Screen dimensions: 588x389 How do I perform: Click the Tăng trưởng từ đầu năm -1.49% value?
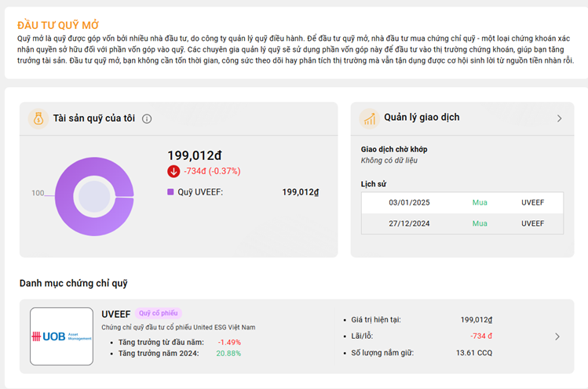coord(229,342)
